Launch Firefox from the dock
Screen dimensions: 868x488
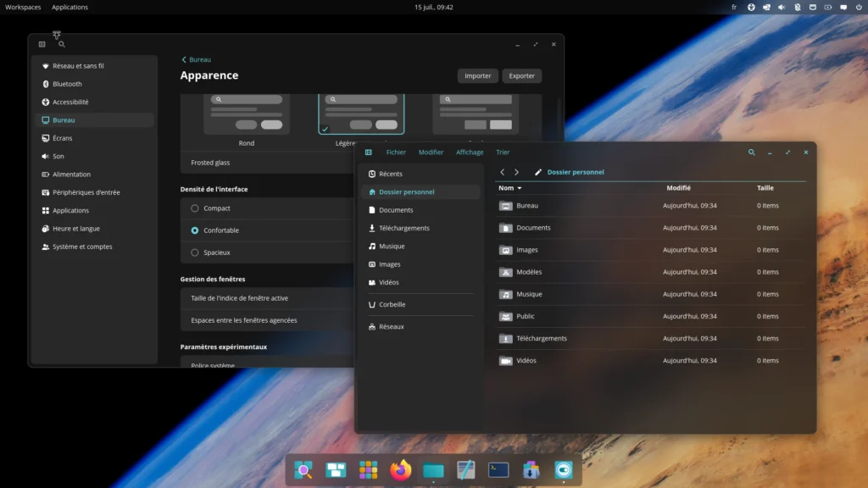coord(401,469)
